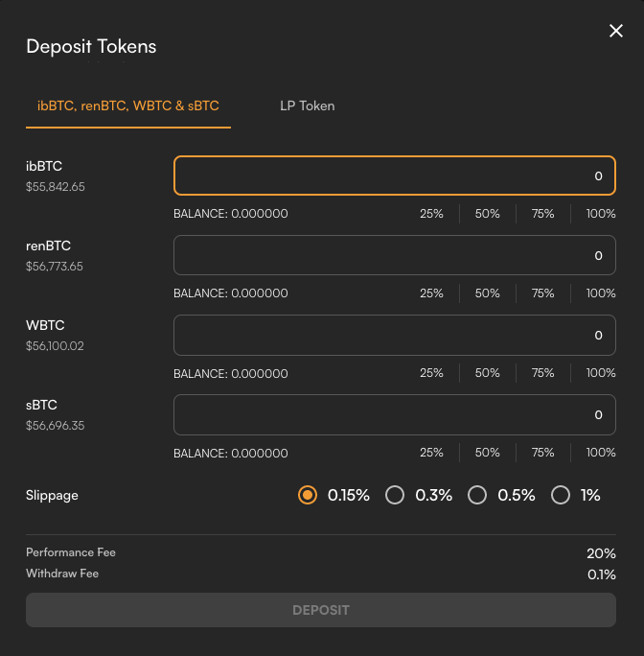
Task: Pick 75% of WBTC balance
Action: [x=542, y=373]
